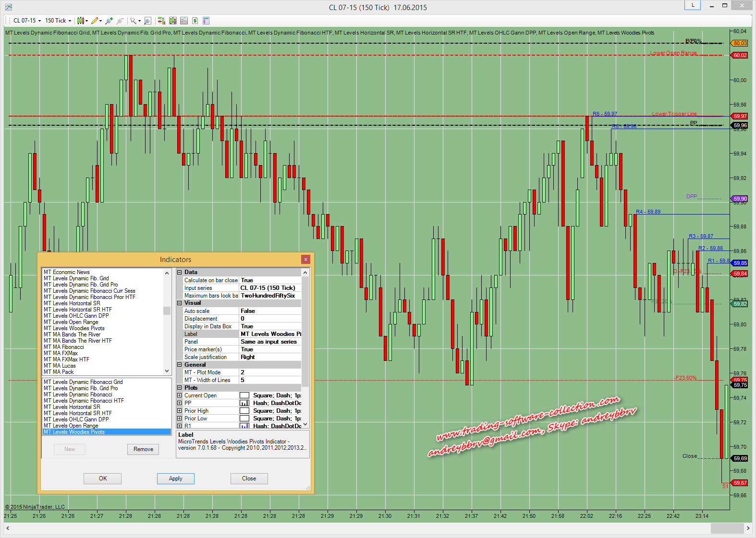This screenshot has height=538, width=756.
Task: Open the 150 Tick interval dropdown
Action: tap(58, 21)
